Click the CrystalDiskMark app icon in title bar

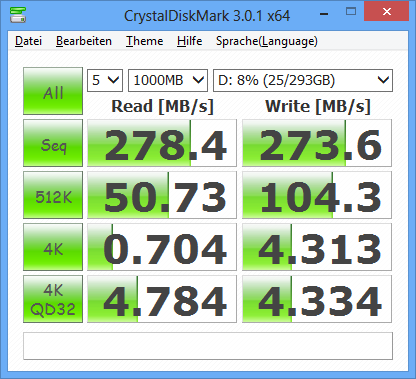point(18,15)
